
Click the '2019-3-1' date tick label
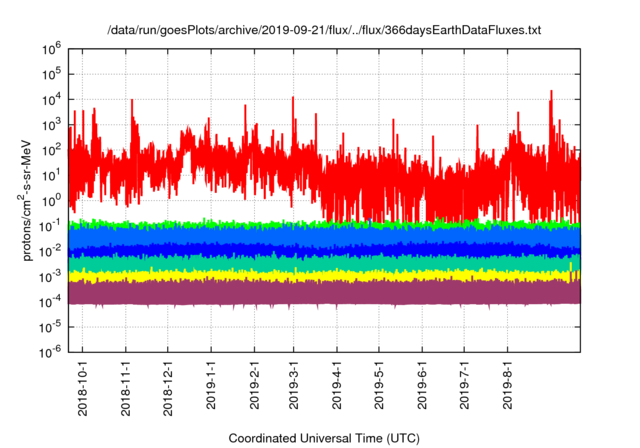(x=293, y=385)
